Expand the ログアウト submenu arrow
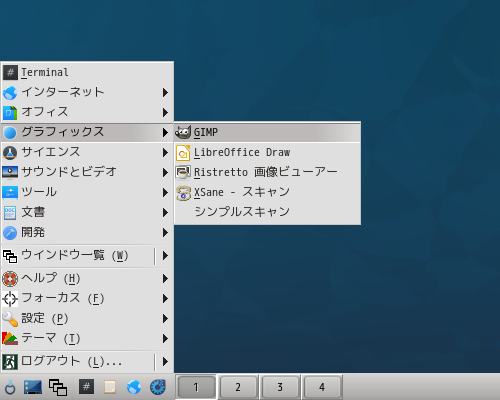 pos(165,361)
